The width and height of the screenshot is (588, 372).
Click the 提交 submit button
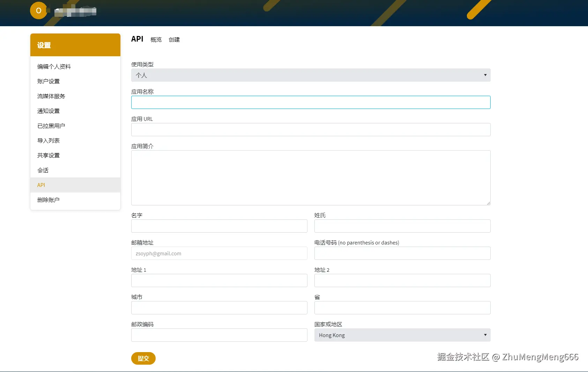coord(143,358)
